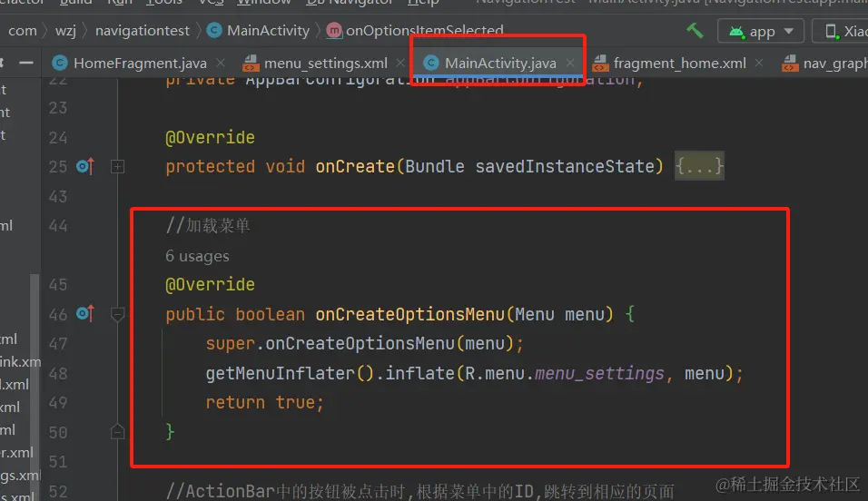Select the MainActivity.java tab
This screenshot has width=868, height=501.
click(x=500, y=64)
